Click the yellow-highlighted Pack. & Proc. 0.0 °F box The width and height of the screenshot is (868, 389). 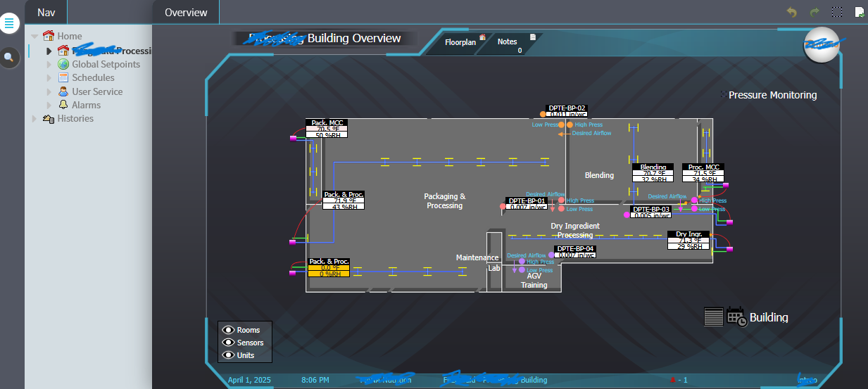tap(329, 267)
